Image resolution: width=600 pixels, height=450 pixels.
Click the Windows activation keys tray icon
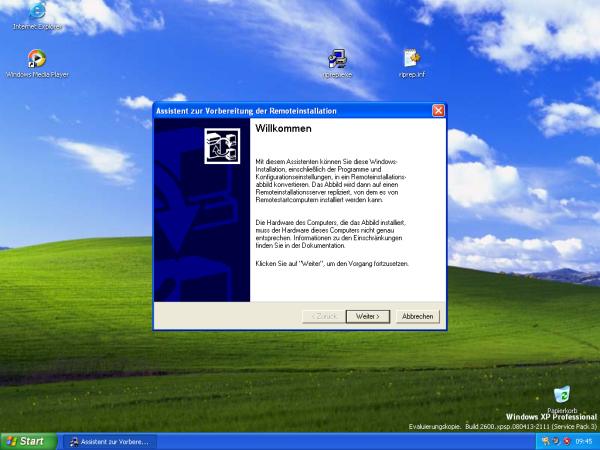546,442
